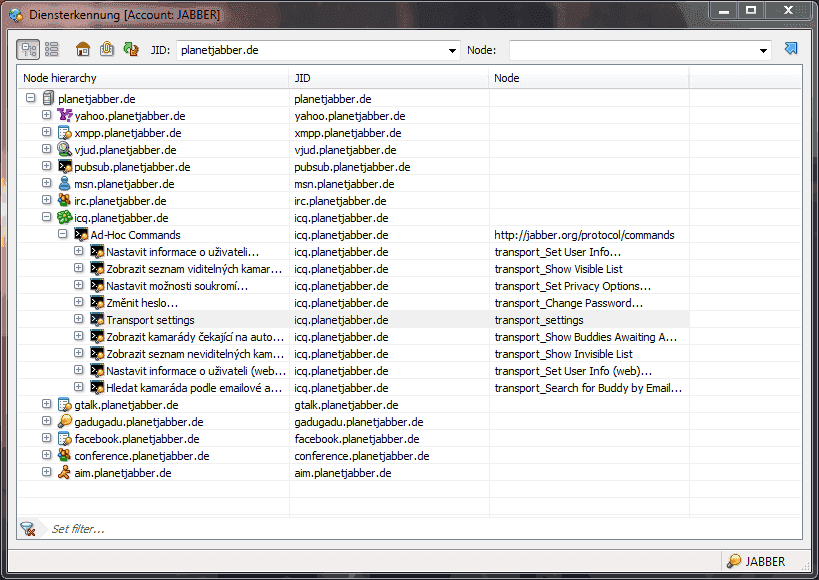Click the clear filter funnel icon
The height and width of the screenshot is (580, 819).
coord(28,529)
